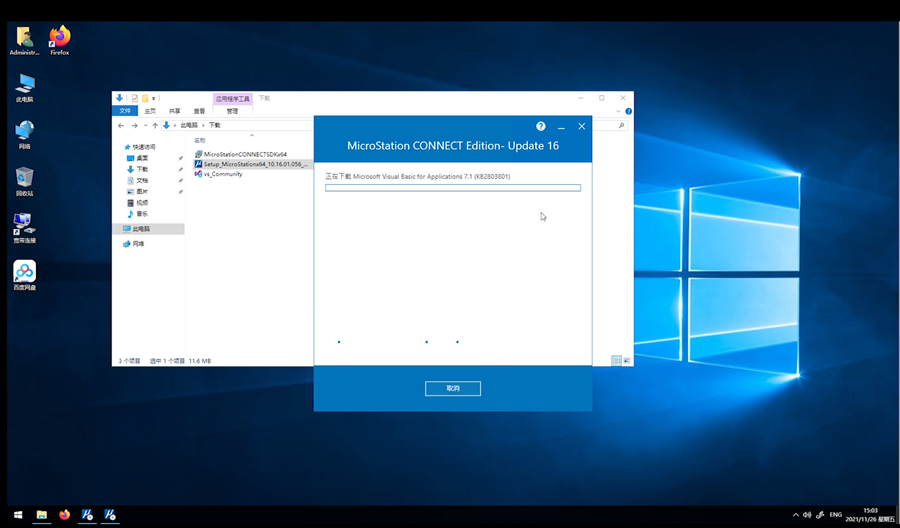This screenshot has width=900, height=528.
Task: Open the 百度网盘 desktop icon
Action: (24, 275)
